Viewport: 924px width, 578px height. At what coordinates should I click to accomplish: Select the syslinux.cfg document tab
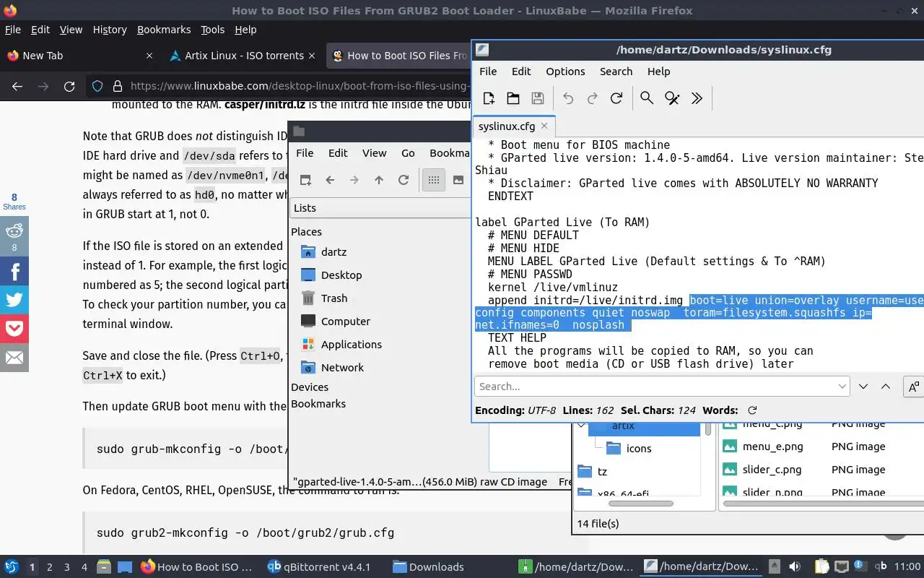coord(514,126)
